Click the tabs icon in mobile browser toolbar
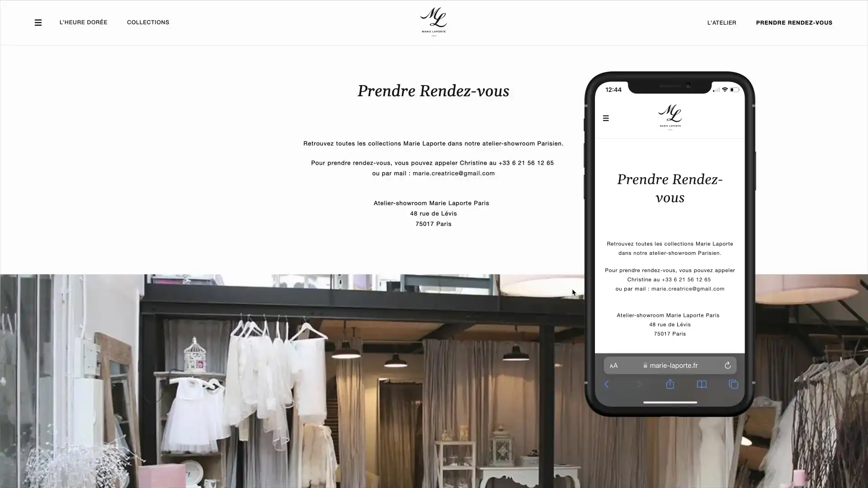The width and height of the screenshot is (868, 488). tap(734, 385)
